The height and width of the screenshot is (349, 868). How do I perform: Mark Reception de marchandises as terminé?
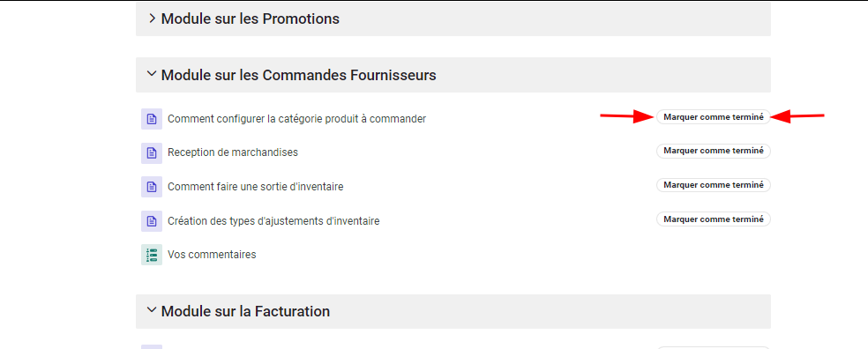[714, 151]
